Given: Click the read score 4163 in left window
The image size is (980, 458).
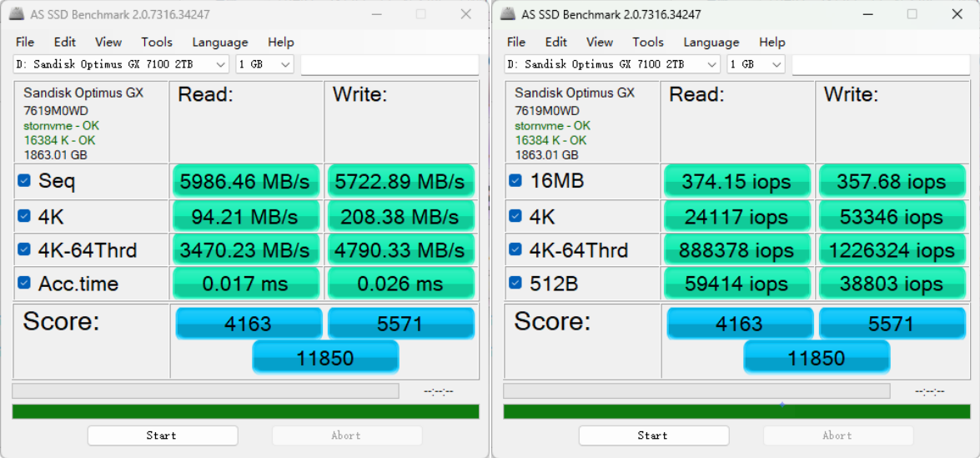Looking at the screenshot, I should point(249,323).
